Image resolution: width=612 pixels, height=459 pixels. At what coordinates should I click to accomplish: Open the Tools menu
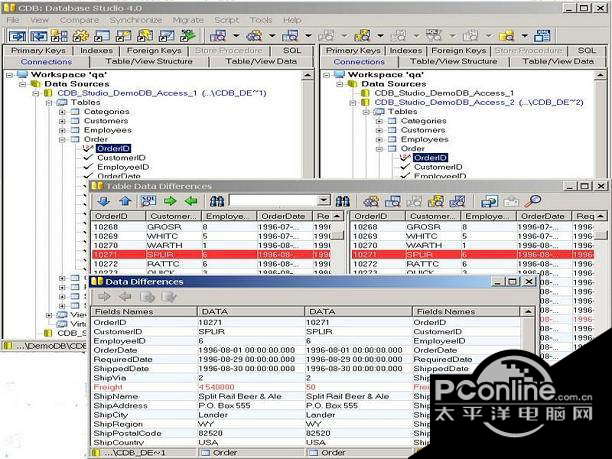[x=261, y=20]
